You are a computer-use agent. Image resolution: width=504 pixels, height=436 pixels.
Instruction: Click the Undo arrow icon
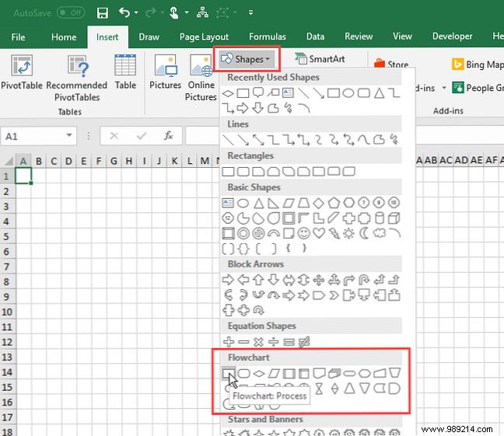coord(124,12)
